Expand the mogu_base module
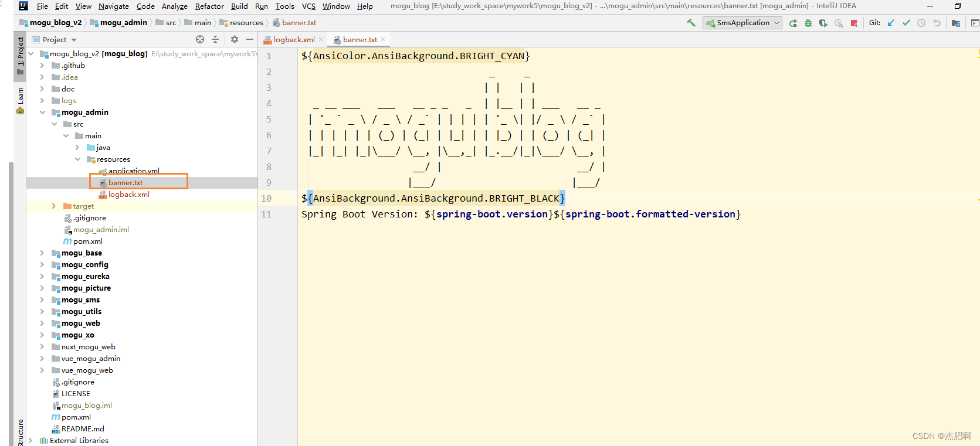The height and width of the screenshot is (446, 980). (42, 253)
